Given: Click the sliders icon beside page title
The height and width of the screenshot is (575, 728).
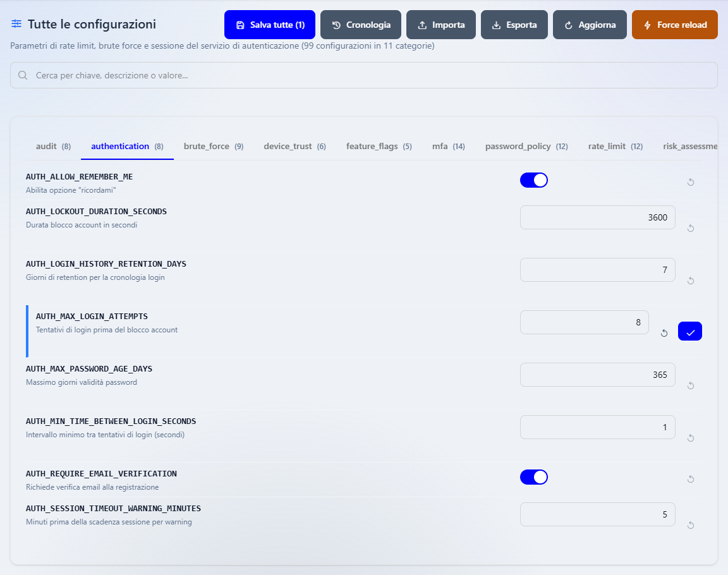Looking at the screenshot, I should click(x=16, y=23).
